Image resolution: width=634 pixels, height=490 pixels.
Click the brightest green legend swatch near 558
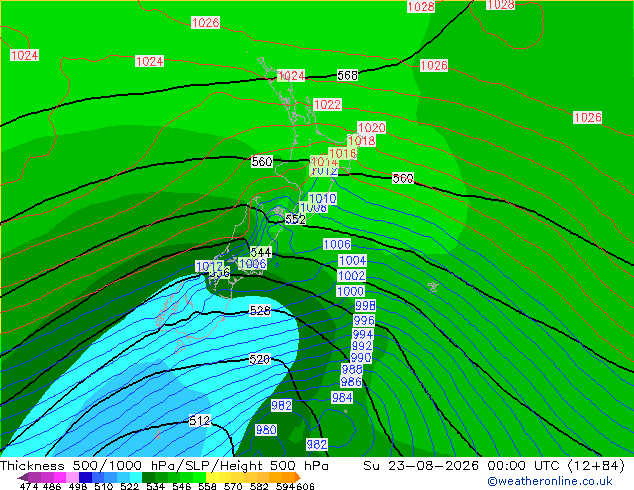(x=200, y=477)
